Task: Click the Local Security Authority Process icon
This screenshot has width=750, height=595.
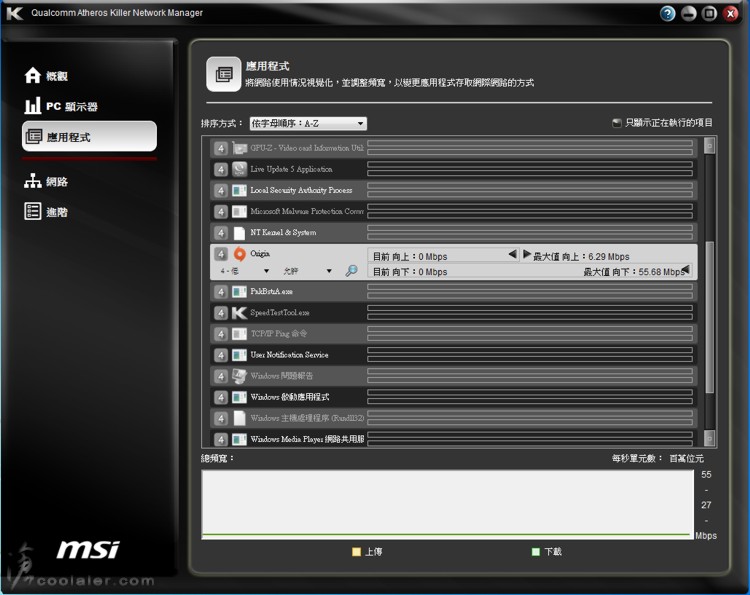Action: 239,190
